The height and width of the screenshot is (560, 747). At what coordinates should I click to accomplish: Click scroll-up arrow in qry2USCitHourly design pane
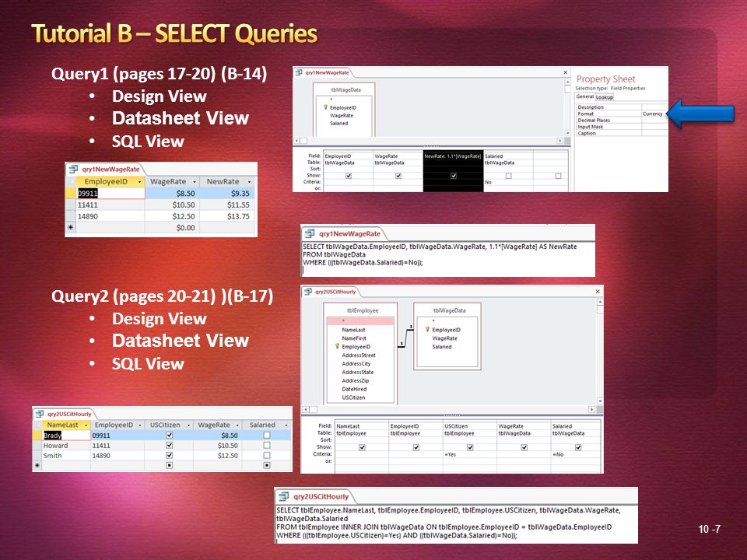[600, 302]
